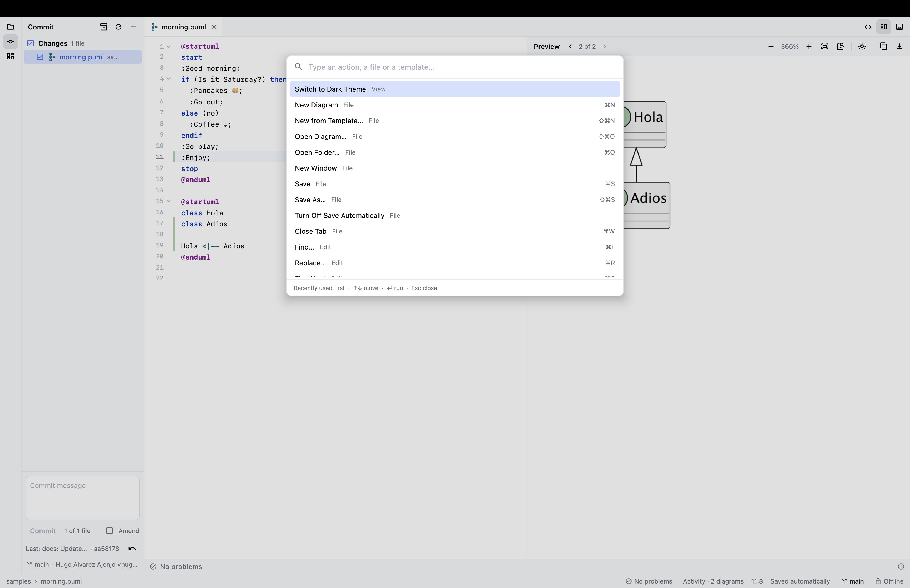
Task: Select the morning.puml editor tab
Action: point(183,27)
